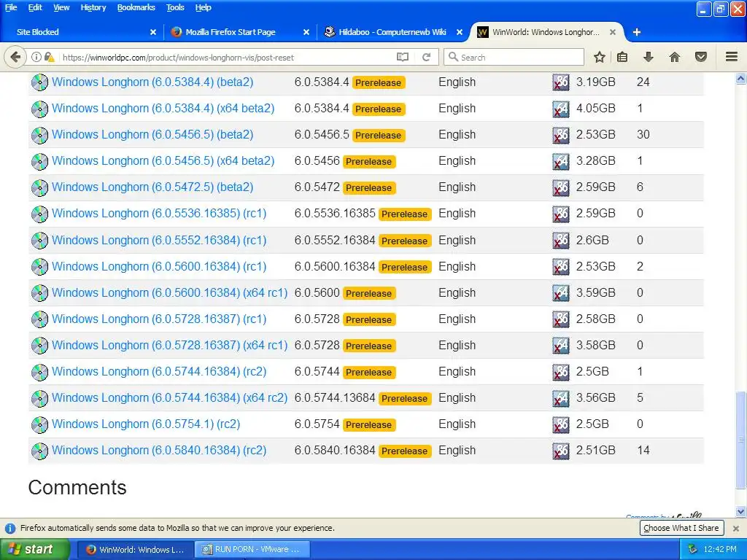Open Windows Longhorn (6.0.5728.16387) (x64 rc1) link

[169, 345]
